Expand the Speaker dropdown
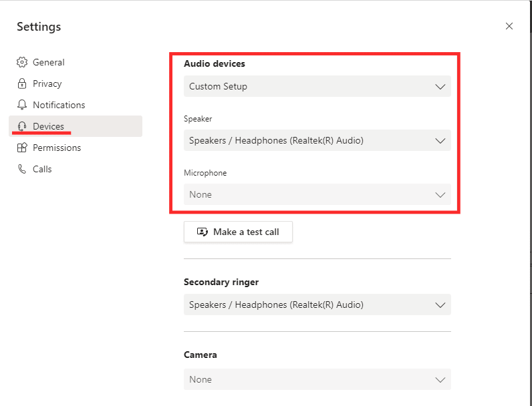The height and width of the screenshot is (406, 532). pos(317,140)
